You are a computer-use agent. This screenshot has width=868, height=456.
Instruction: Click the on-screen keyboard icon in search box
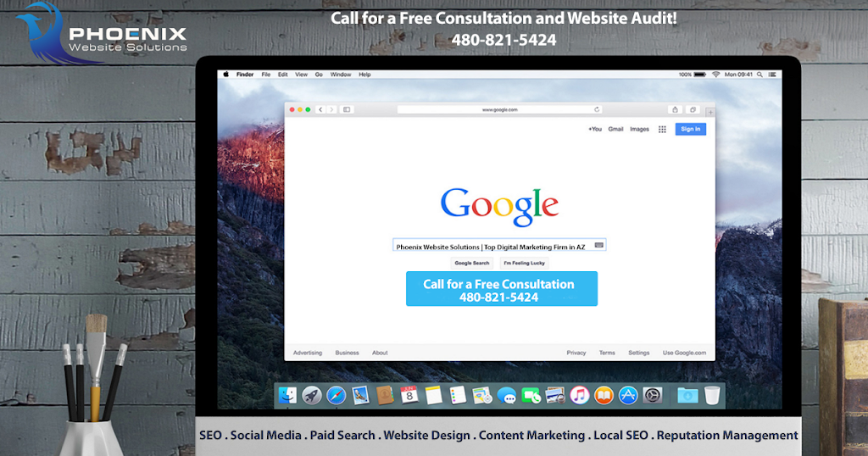click(x=598, y=245)
